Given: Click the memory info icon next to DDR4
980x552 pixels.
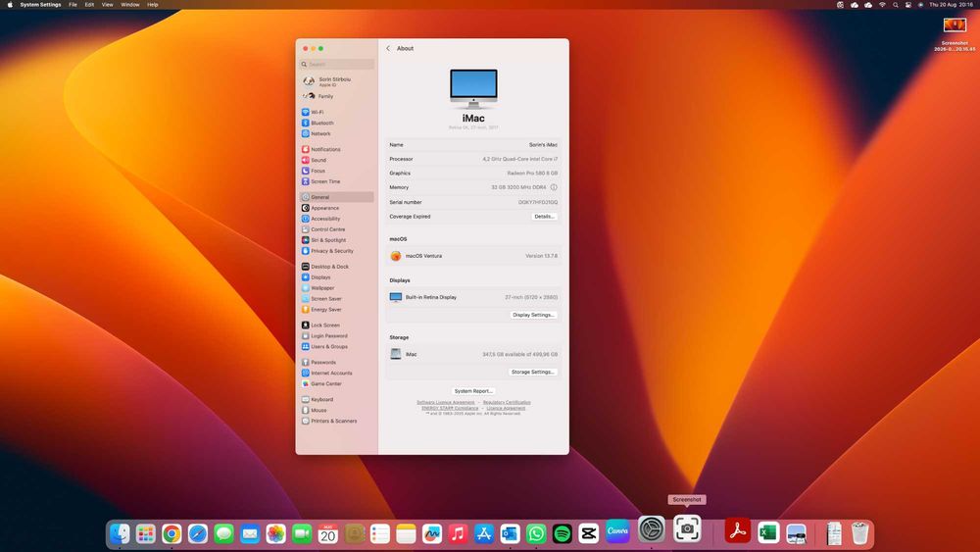Looking at the screenshot, I should coord(554,187).
